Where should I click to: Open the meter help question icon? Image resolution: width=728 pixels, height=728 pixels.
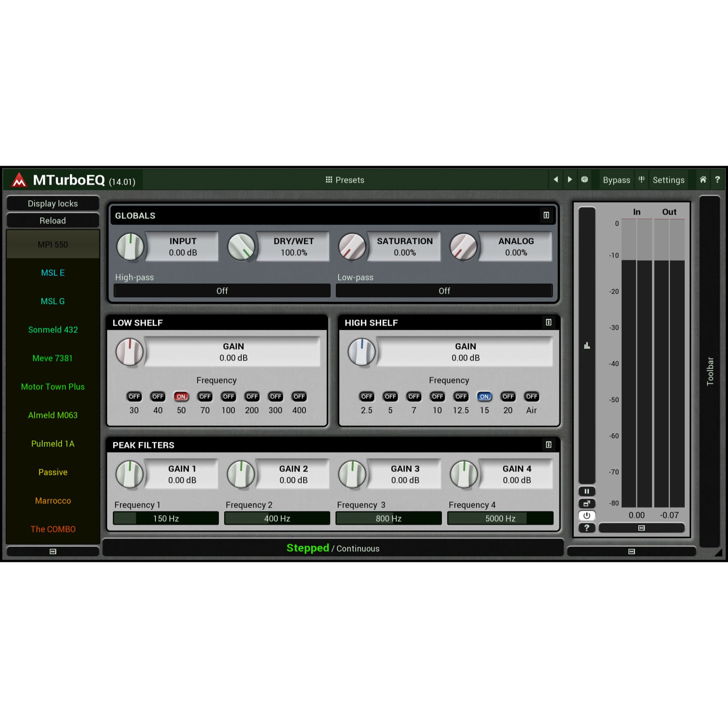587,528
